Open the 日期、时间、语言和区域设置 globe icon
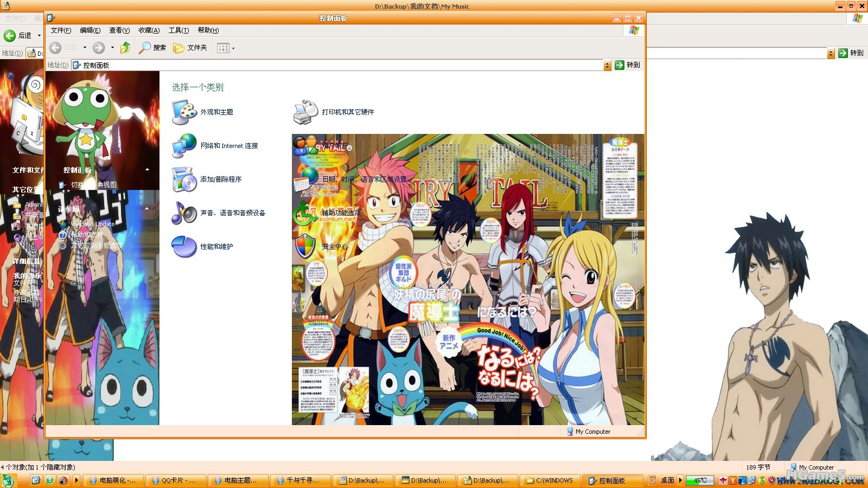 click(306, 179)
